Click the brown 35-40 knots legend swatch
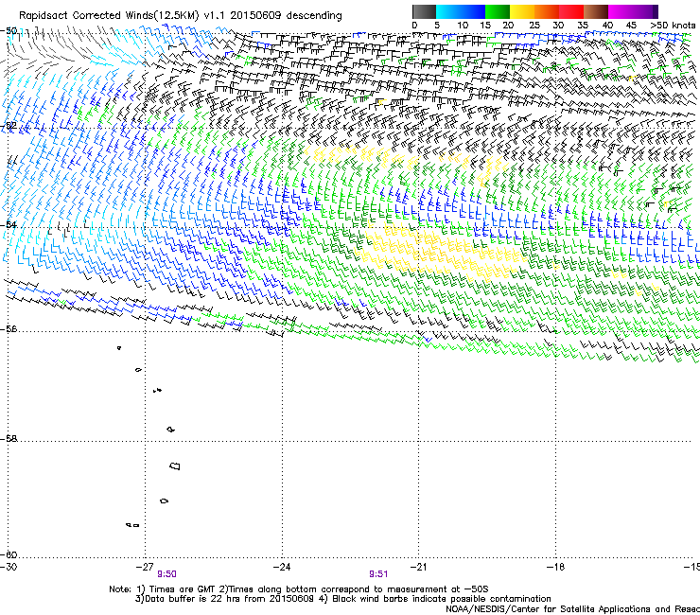The width and height of the screenshot is (700, 615). pyautogui.click(x=596, y=11)
